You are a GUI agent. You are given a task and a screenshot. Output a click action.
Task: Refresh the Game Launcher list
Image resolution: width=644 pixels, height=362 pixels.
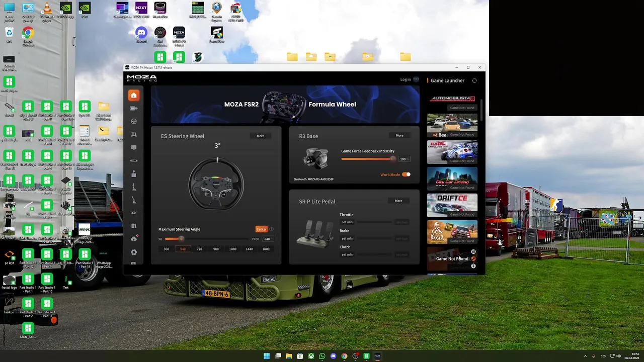474,80
